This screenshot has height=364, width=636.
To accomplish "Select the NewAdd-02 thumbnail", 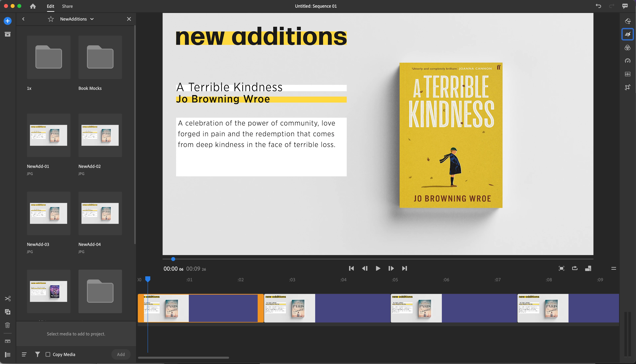I will [100, 135].
